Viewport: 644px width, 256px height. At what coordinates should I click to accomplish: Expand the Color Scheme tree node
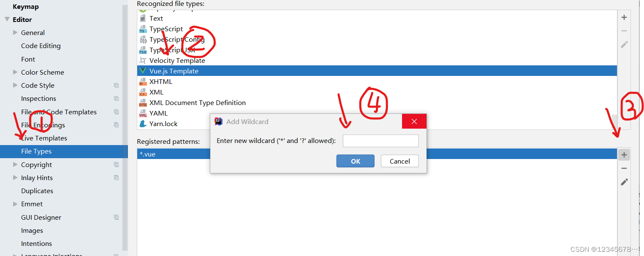click(15, 72)
